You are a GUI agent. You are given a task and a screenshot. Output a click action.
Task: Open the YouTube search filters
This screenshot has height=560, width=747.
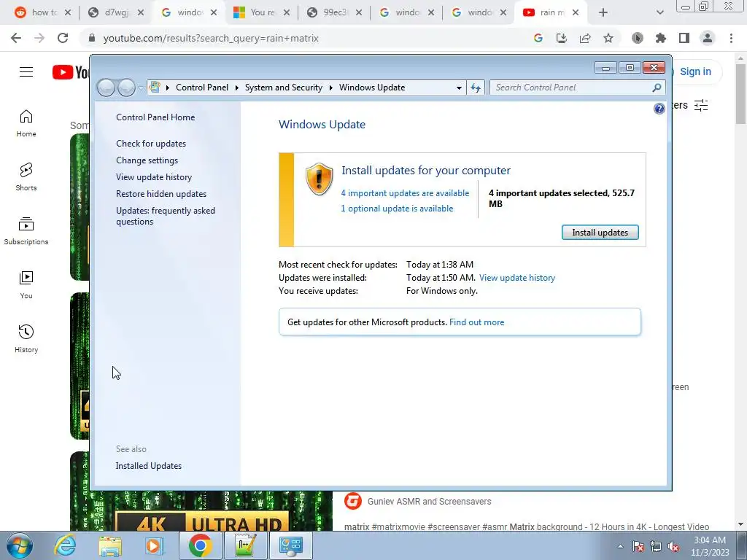[701, 105]
